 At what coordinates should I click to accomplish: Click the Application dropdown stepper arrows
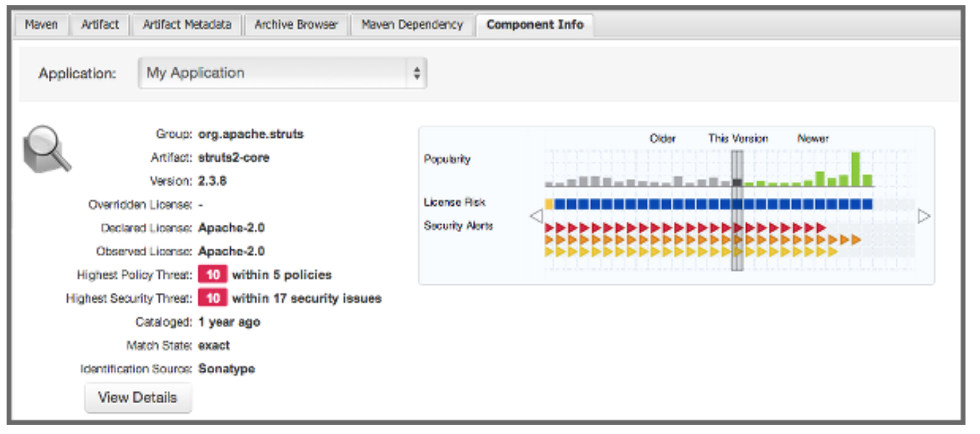coord(416,73)
